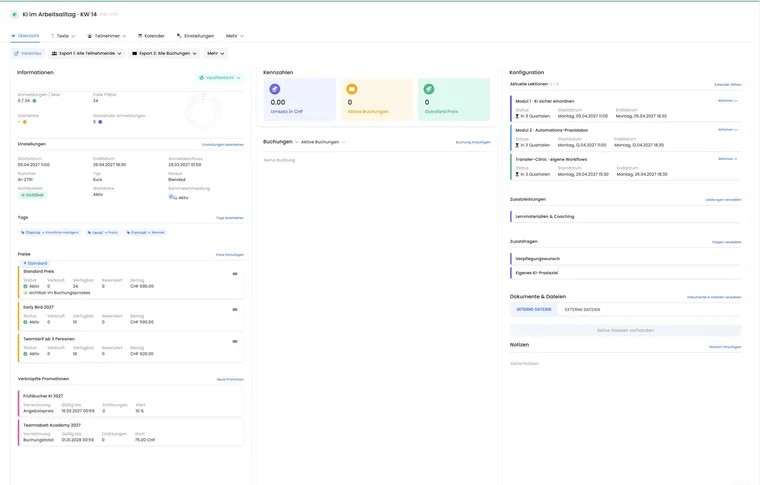Click the hourglass status icon for Modul 2
Screen dimensions: 760x485
517,145
